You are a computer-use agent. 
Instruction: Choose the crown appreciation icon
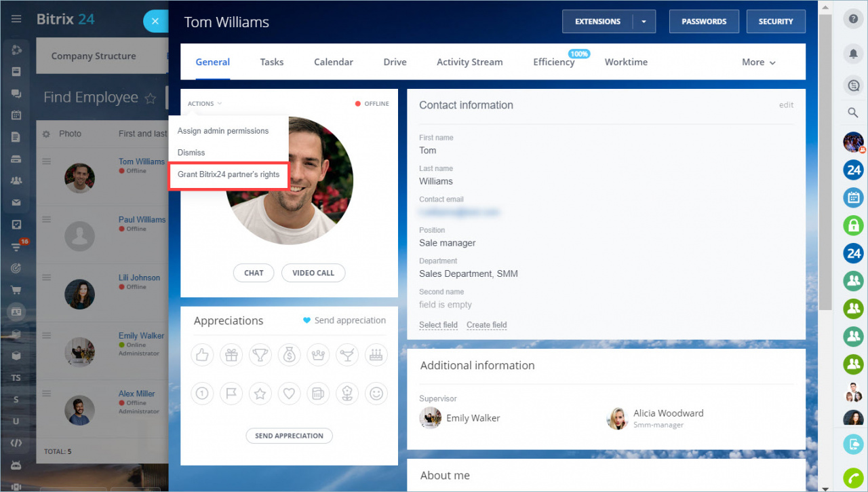[318, 354]
